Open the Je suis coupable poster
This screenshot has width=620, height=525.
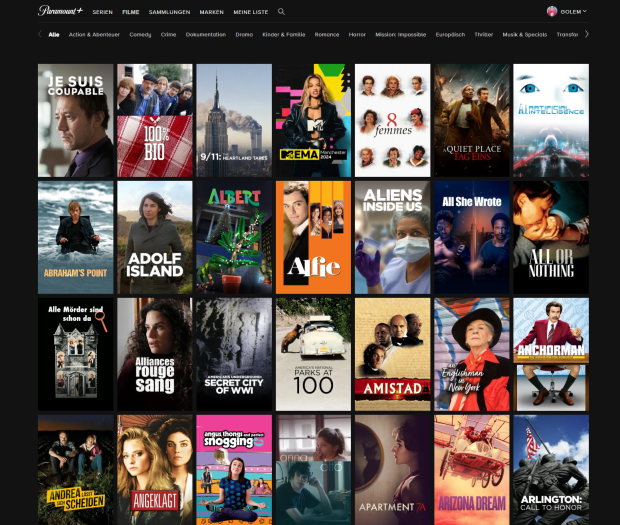(x=76, y=120)
